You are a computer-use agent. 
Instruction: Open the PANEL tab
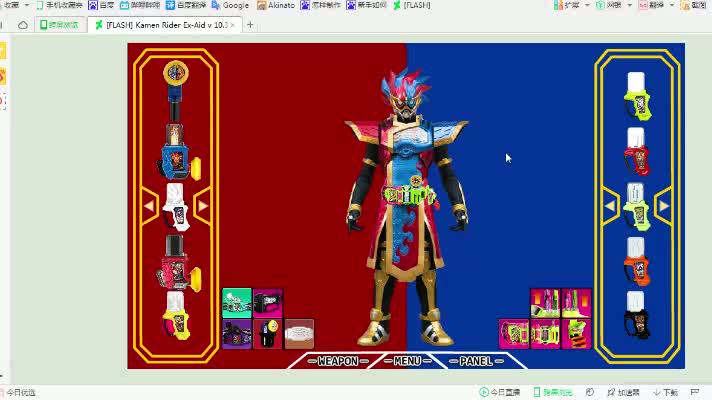coord(476,361)
